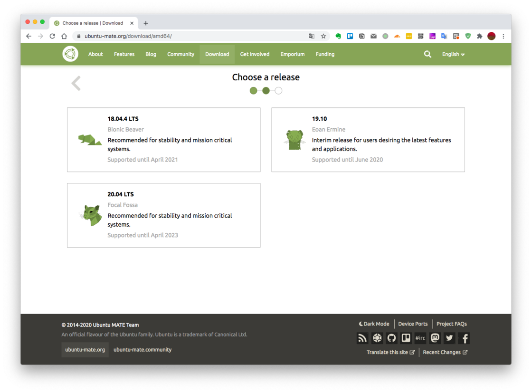
Task: Click the Twitter bird icon
Action: coord(449,338)
